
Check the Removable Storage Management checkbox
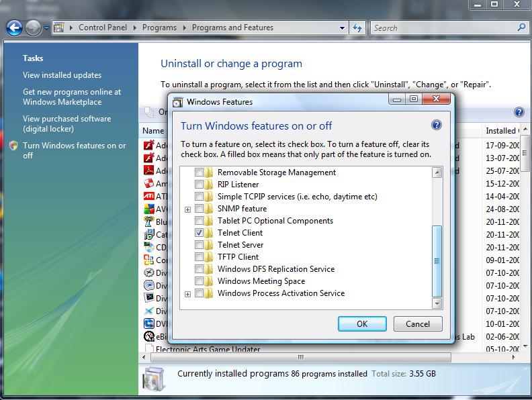coord(199,172)
